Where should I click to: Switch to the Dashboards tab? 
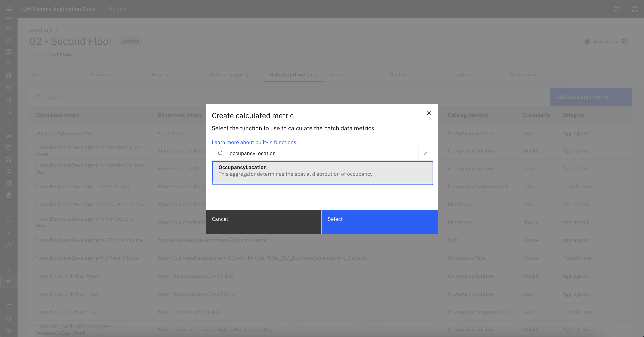pos(404,75)
